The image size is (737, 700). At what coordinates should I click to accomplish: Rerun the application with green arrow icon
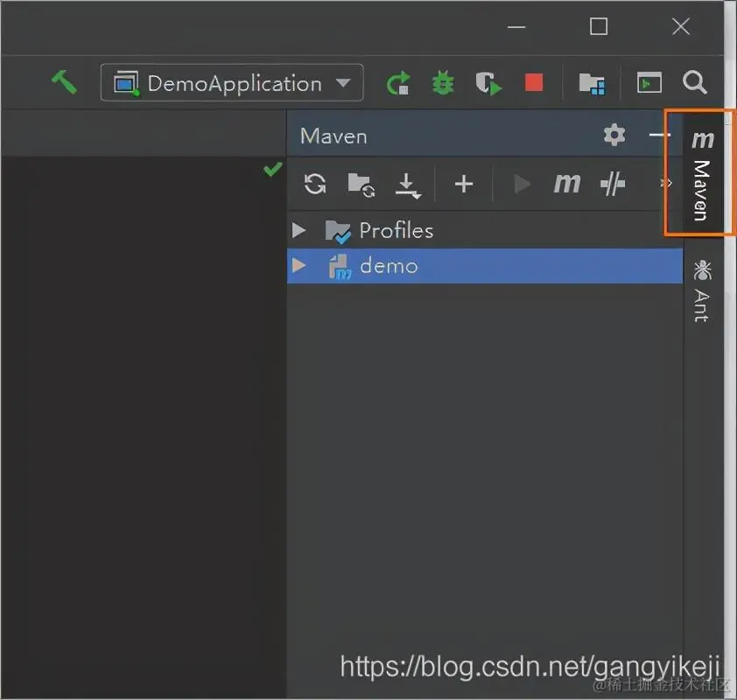398,83
